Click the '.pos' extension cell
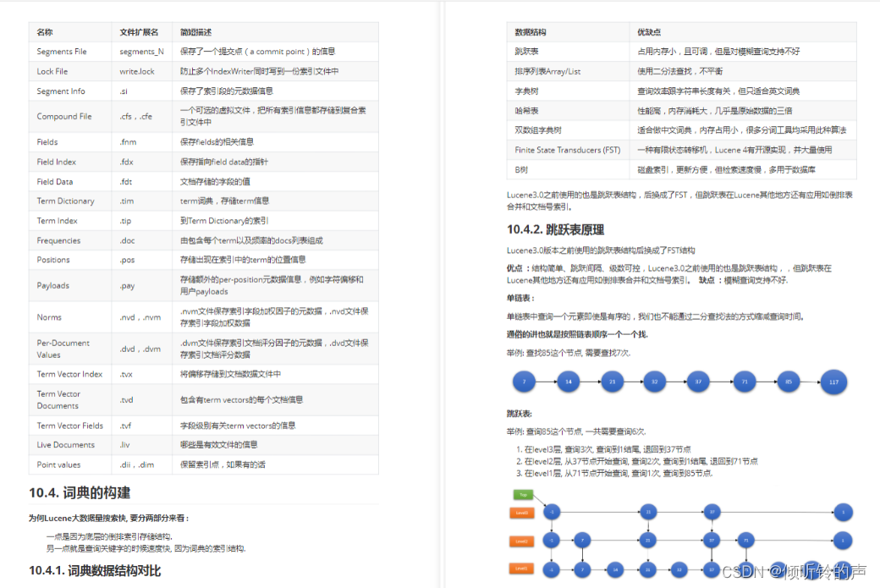The image size is (880, 588). coord(141,260)
